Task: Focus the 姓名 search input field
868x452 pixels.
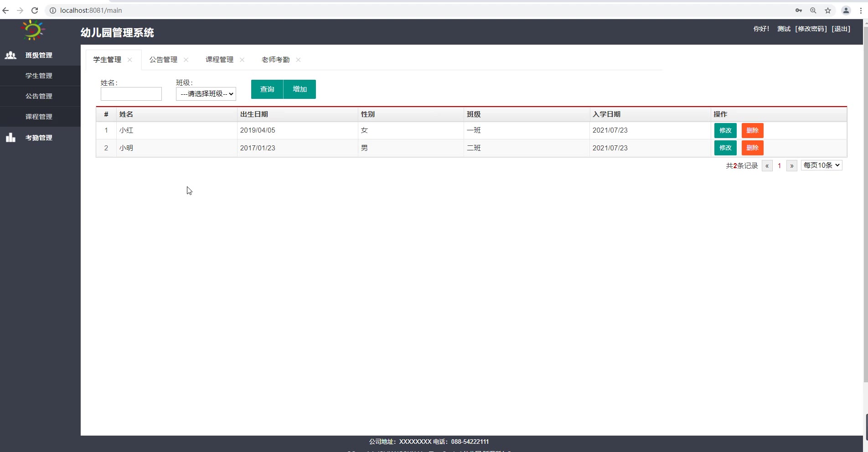Action: point(131,94)
